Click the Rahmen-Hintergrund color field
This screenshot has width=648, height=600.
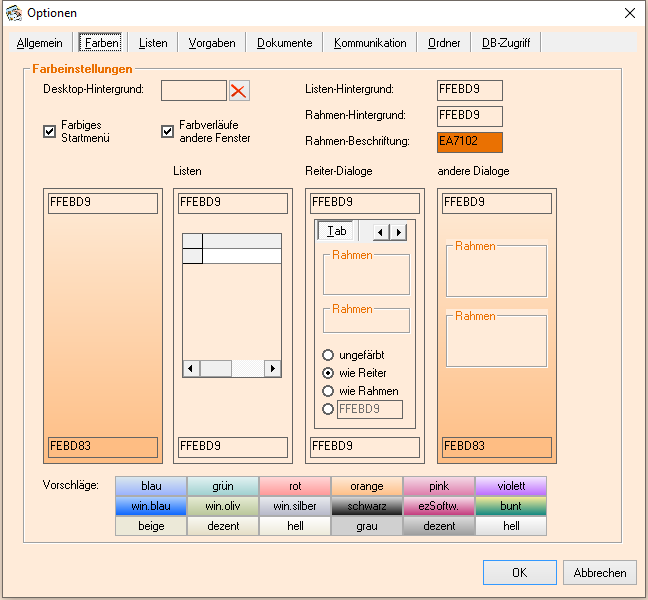click(x=470, y=116)
